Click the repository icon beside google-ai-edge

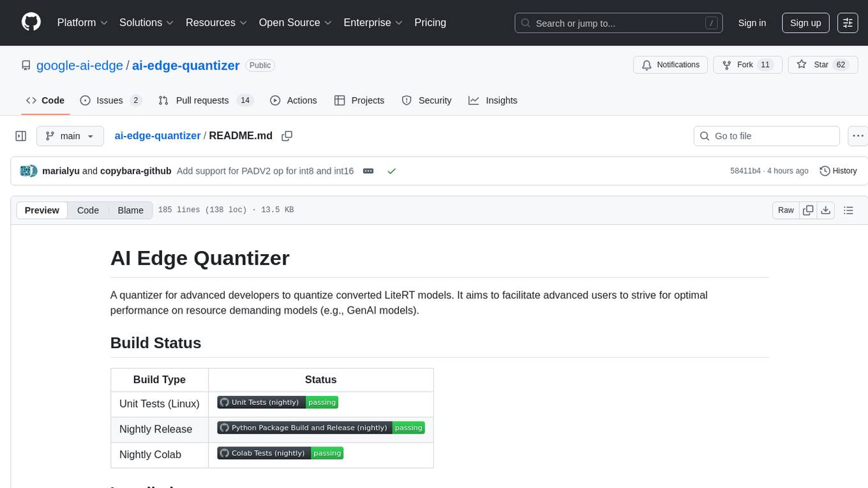pyautogui.click(x=26, y=65)
